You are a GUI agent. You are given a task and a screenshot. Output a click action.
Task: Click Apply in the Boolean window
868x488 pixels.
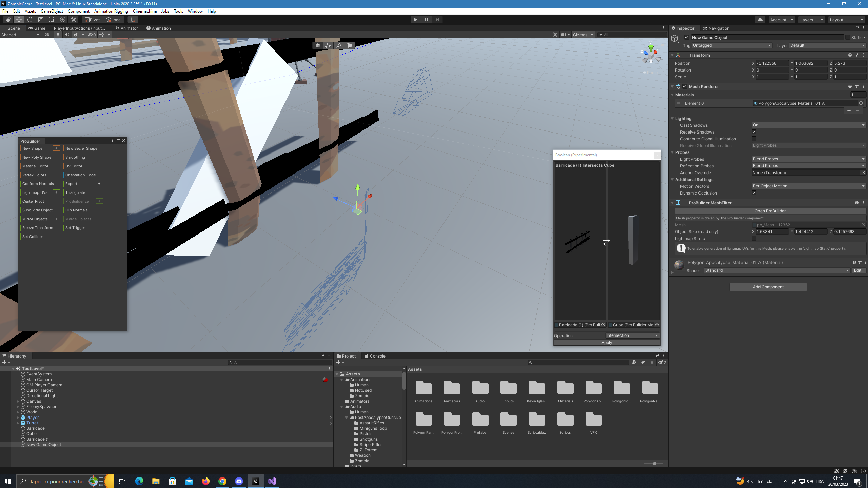pos(606,343)
